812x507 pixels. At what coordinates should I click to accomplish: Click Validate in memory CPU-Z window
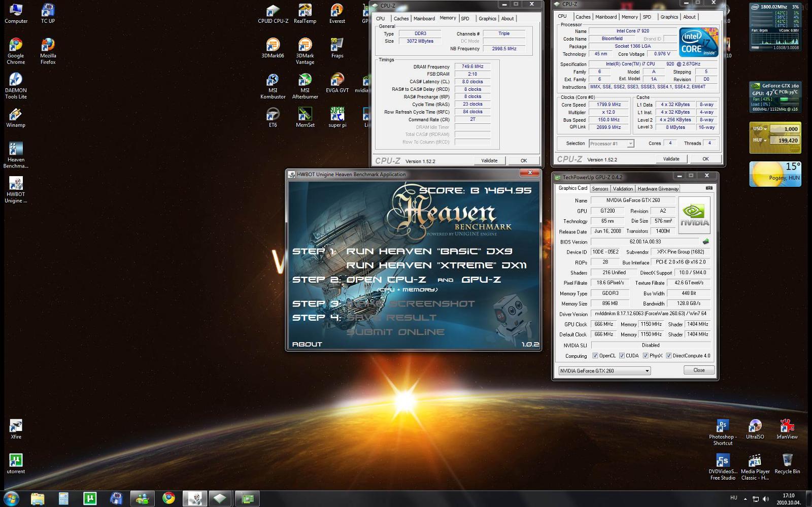pos(489,160)
